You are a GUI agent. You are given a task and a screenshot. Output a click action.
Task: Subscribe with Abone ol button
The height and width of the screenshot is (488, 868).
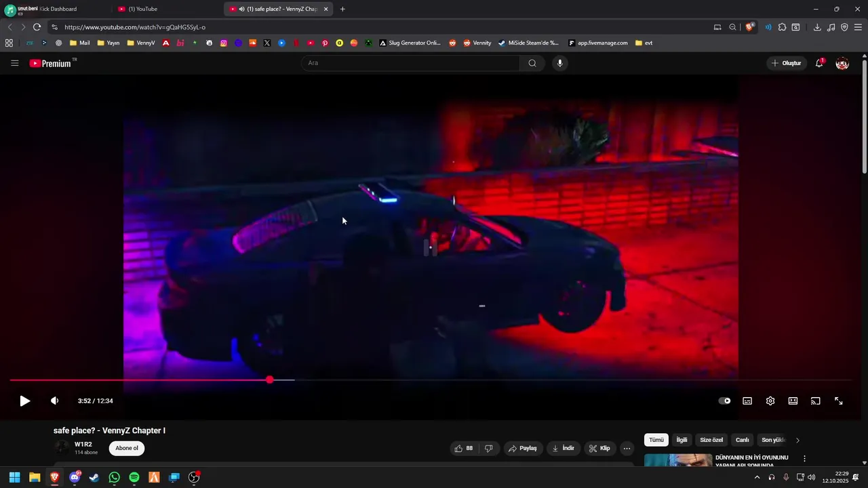coord(127,448)
